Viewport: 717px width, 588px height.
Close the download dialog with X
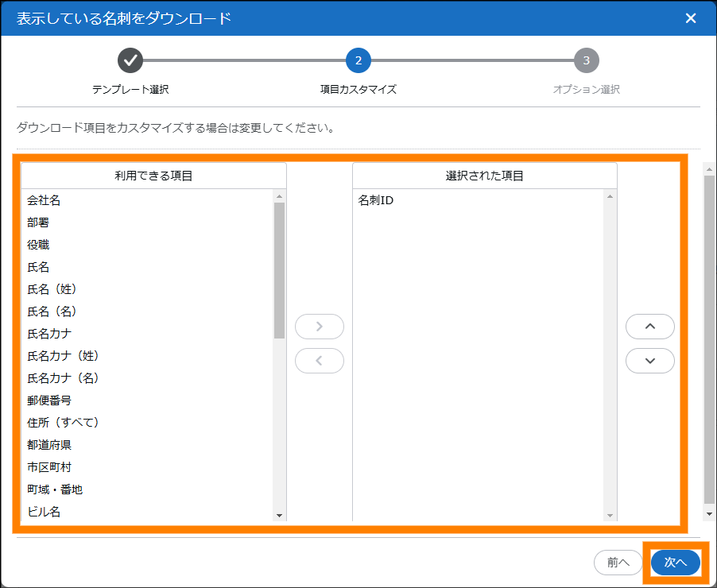[x=690, y=18]
